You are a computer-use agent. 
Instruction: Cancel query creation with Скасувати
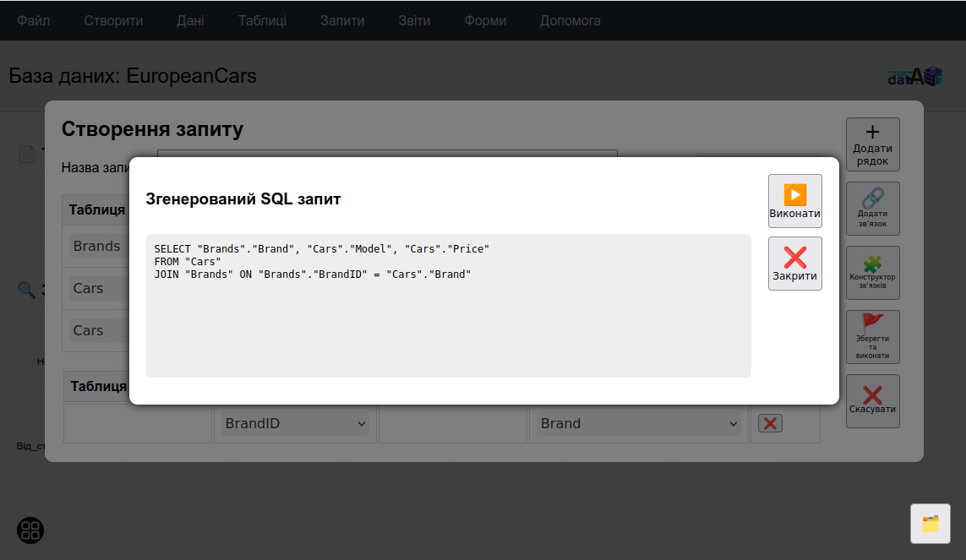pyautogui.click(x=872, y=401)
